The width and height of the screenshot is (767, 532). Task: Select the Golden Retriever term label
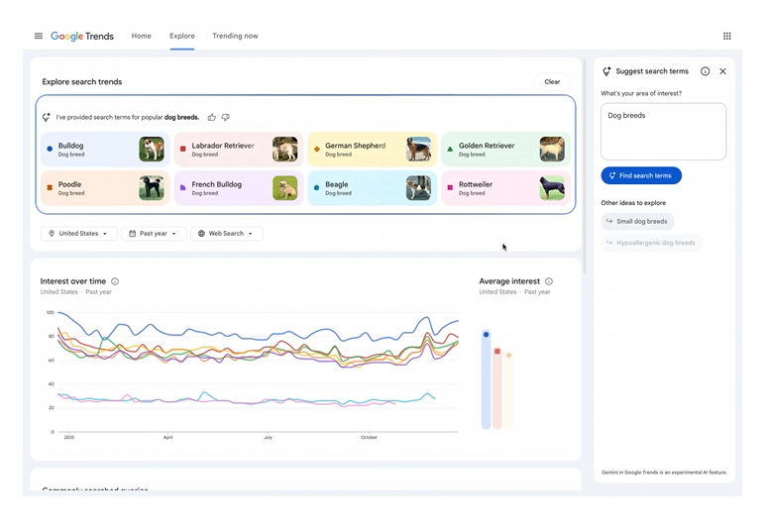click(x=487, y=146)
